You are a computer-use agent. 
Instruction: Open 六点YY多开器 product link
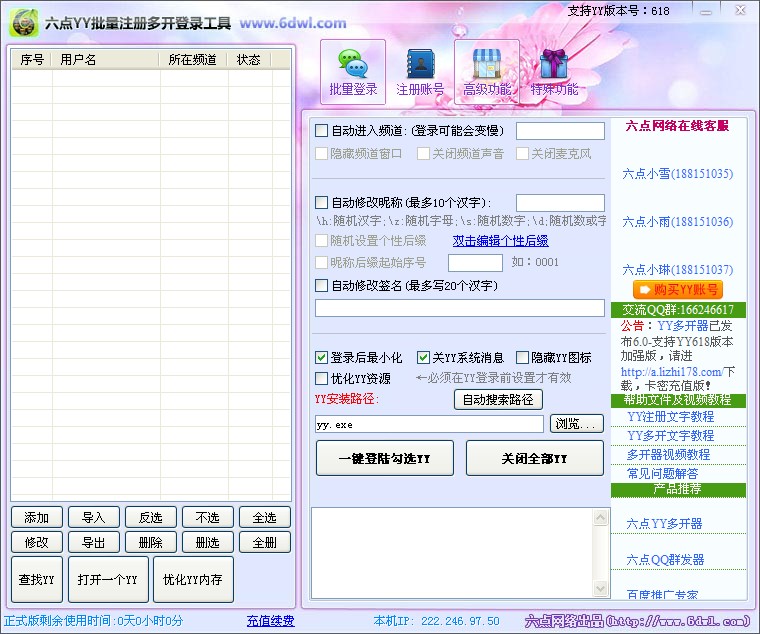[x=664, y=524]
